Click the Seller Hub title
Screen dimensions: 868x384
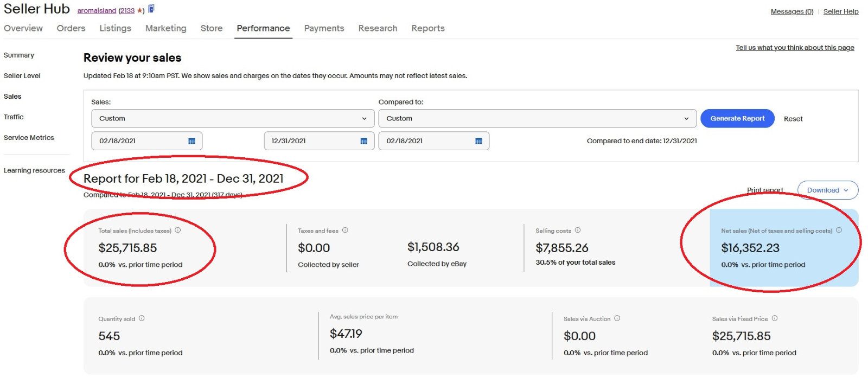point(37,9)
